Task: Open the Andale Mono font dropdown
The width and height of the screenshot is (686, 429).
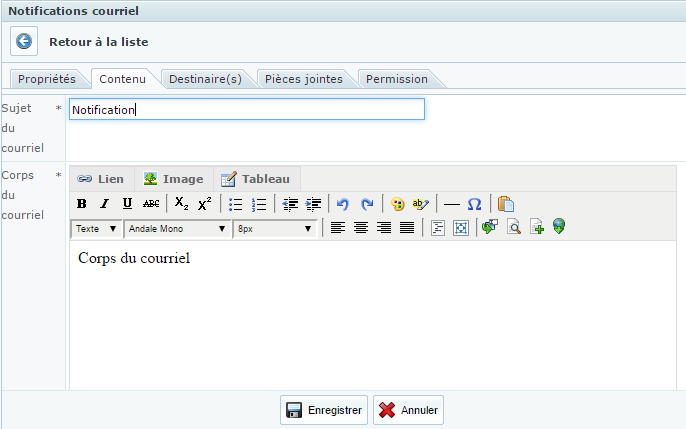Action: (x=176, y=228)
